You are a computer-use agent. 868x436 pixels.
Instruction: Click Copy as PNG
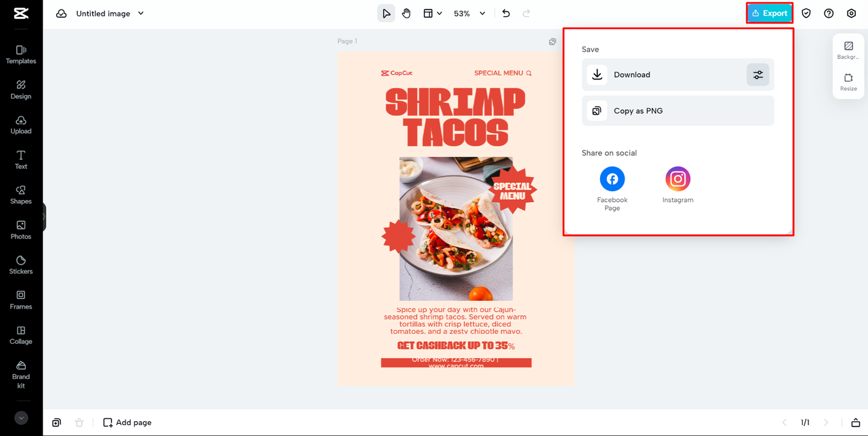pyautogui.click(x=677, y=111)
